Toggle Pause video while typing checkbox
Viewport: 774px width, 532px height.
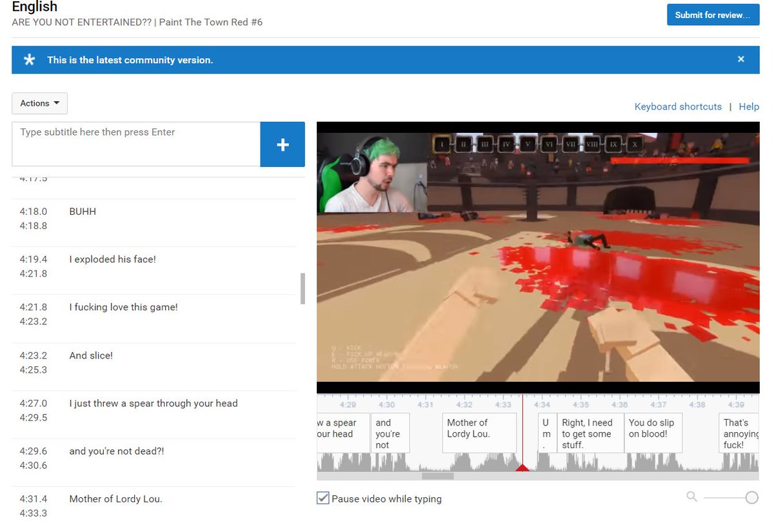pyautogui.click(x=323, y=498)
